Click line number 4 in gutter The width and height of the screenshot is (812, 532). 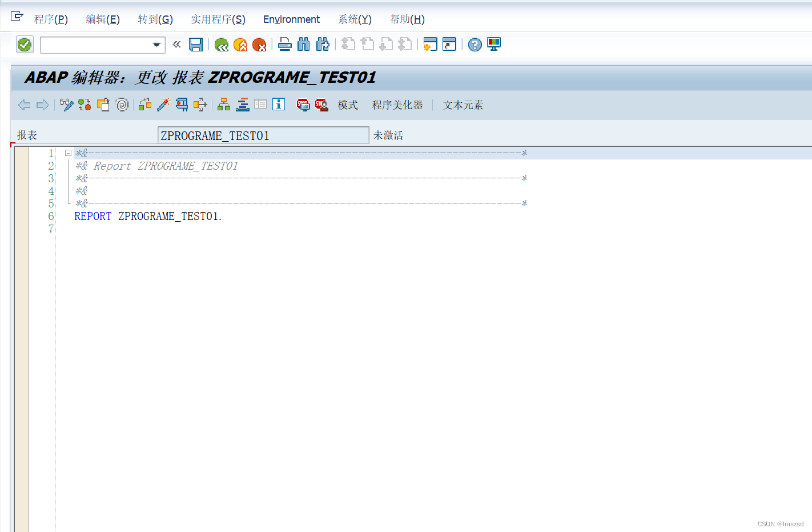pos(51,191)
